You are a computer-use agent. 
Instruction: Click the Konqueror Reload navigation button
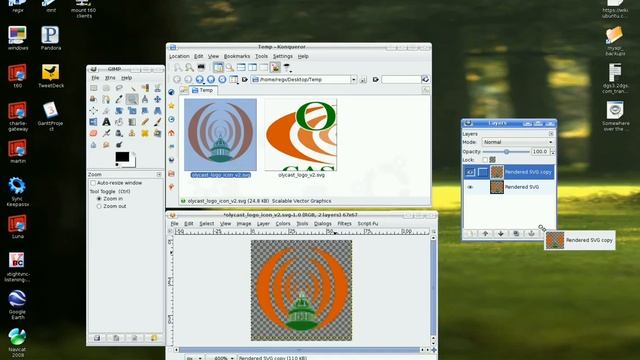[222, 79]
